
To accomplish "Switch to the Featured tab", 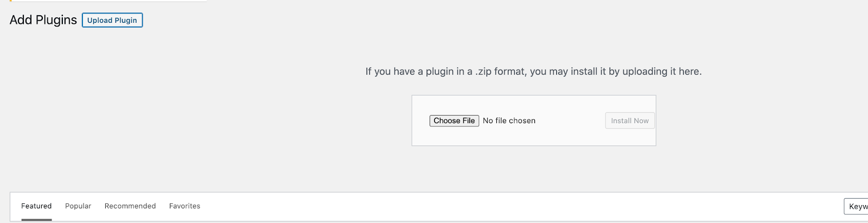I will 36,206.
